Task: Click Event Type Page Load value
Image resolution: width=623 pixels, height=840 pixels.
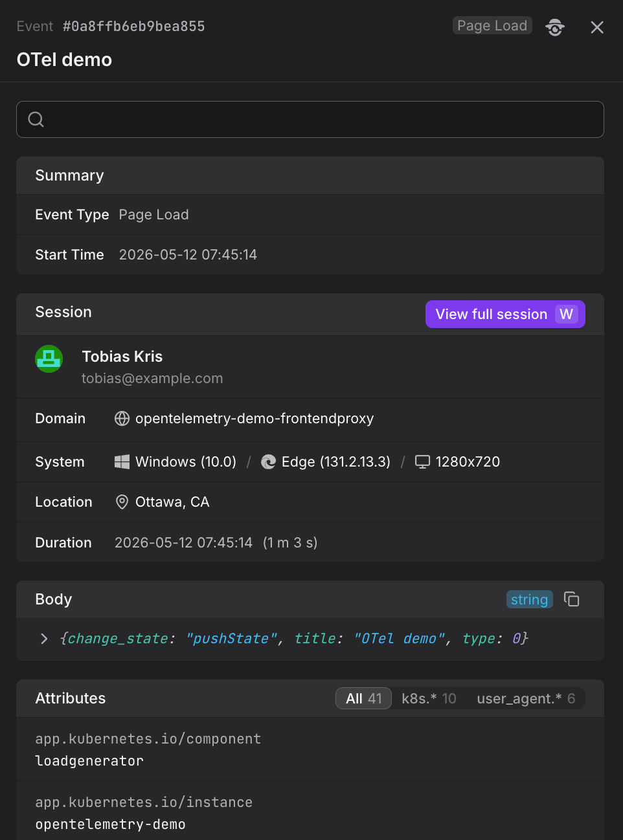Action: 153,215
